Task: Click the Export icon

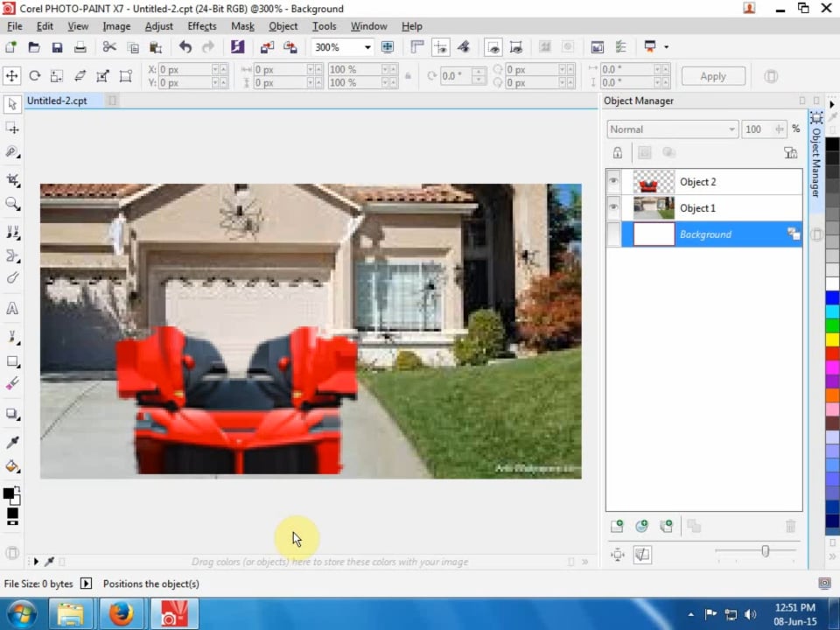Action: pyautogui.click(x=290, y=47)
